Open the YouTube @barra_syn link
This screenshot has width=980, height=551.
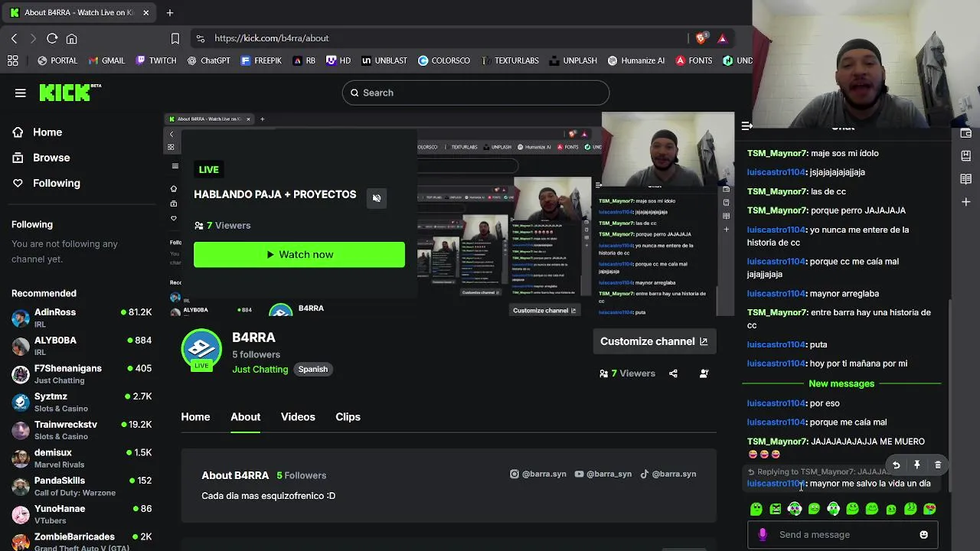tap(603, 474)
